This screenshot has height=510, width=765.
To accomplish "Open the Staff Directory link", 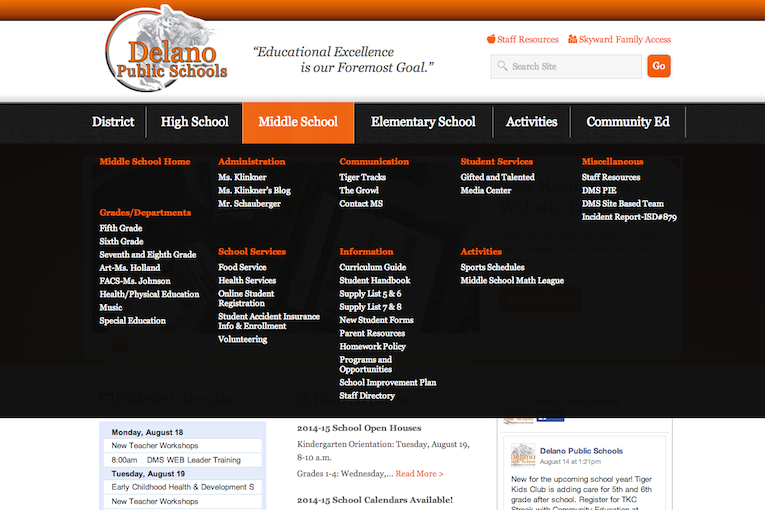I will pyautogui.click(x=367, y=395).
